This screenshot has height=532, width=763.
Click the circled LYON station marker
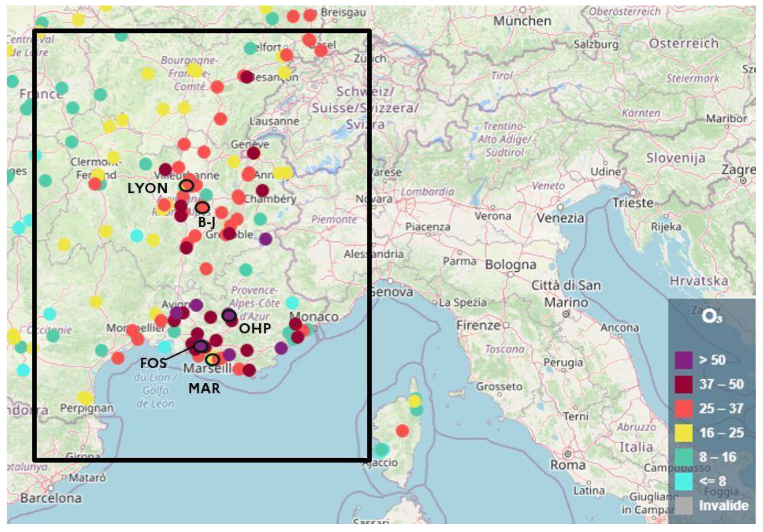pos(187,185)
